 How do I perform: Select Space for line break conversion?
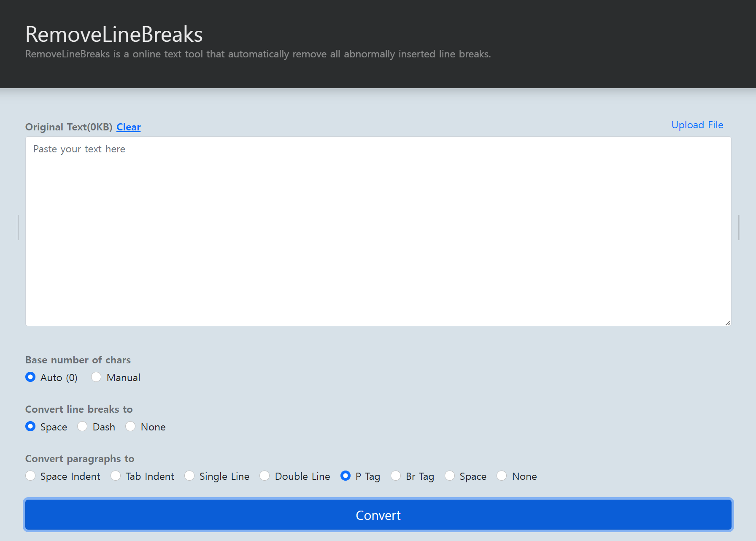[x=30, y=426]
